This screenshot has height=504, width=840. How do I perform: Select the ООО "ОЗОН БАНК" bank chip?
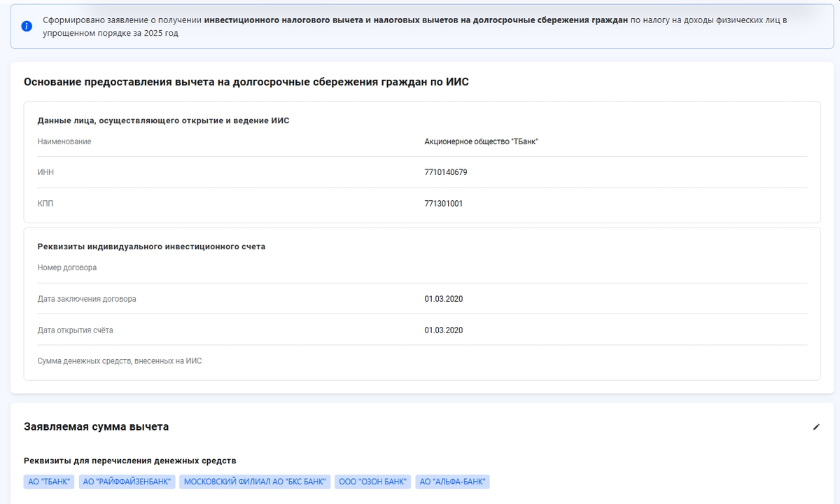(x=373, y=482)
